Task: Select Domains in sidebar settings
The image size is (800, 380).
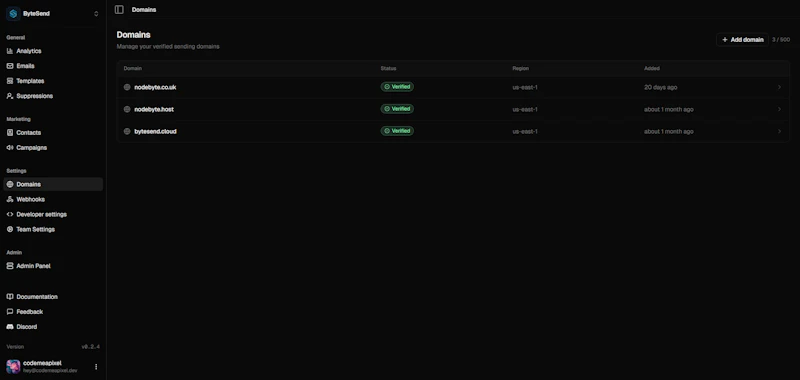Action: pos(53,184)
